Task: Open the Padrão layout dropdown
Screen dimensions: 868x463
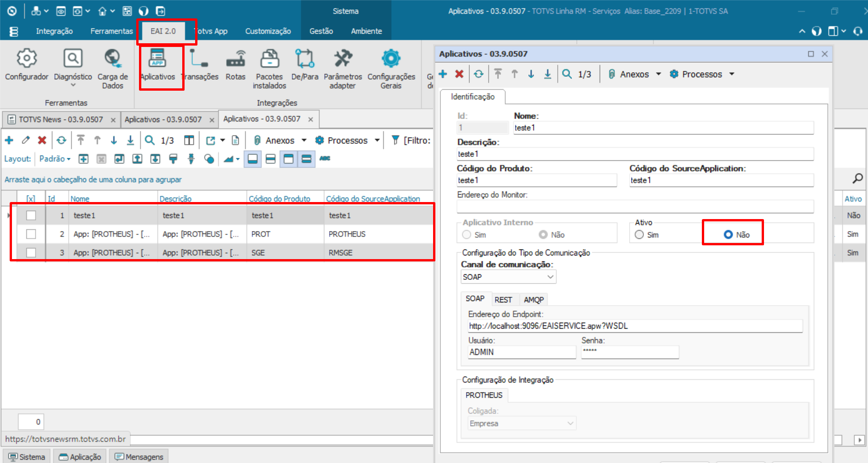Action: (55, 159)
